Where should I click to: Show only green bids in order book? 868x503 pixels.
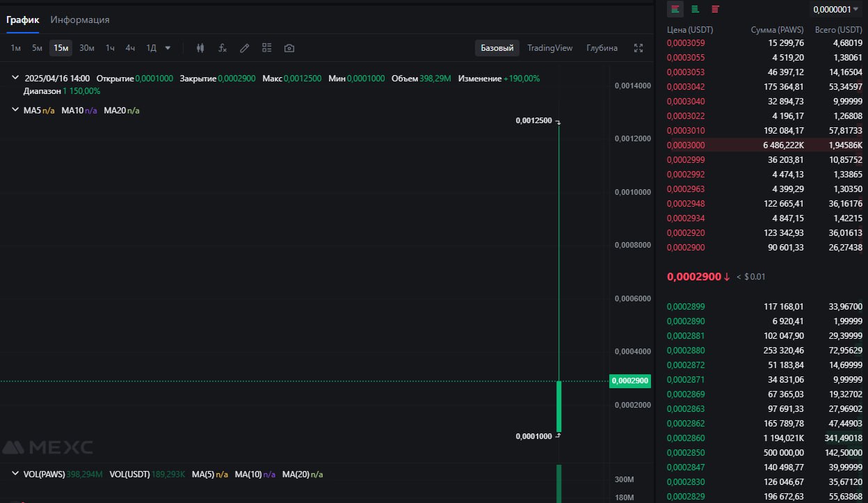click(695, 9)
